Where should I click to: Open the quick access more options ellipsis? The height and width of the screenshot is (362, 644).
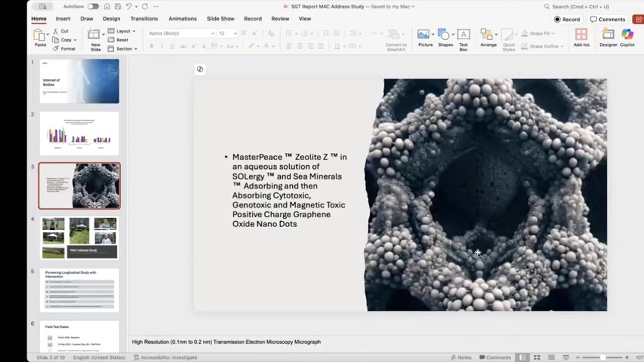pos(155,7)
